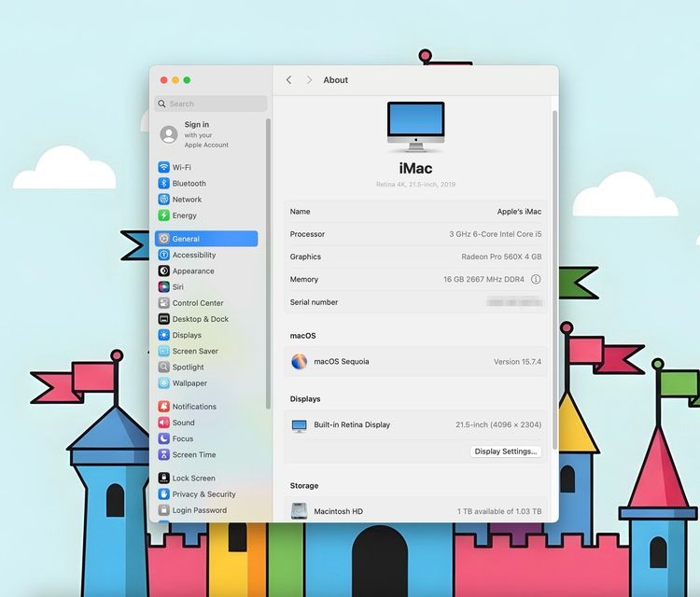700x597 pixels.
Task: Click Sign in with your Apple Account
Action: click(206, 134)
